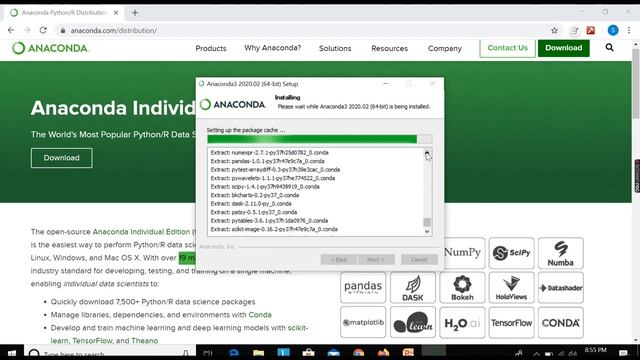Select log line 'Extract: pandas-1.0.1'

pyautogui.click(x=267, y=161)
